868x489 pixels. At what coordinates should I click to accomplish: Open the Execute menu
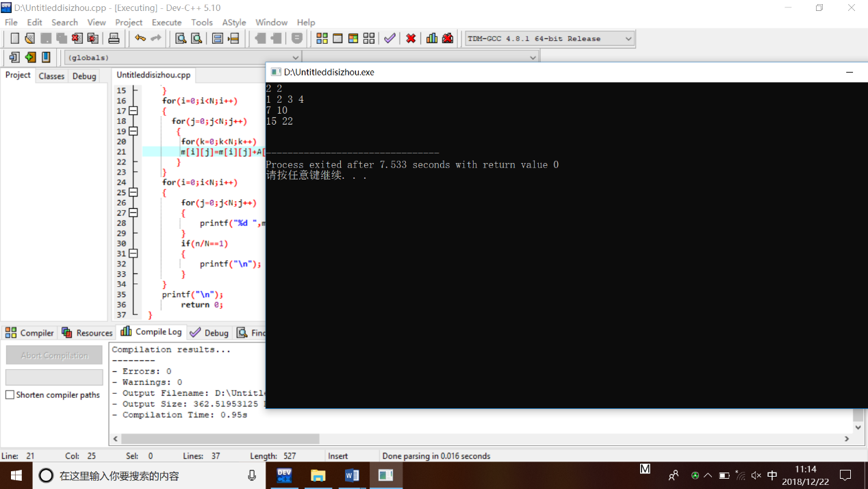pyautogui.click(x=166, y=22)
